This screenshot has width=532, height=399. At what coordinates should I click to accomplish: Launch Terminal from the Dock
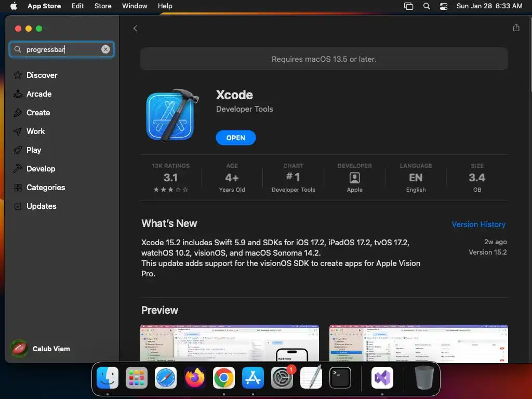(x=340, y=378)
